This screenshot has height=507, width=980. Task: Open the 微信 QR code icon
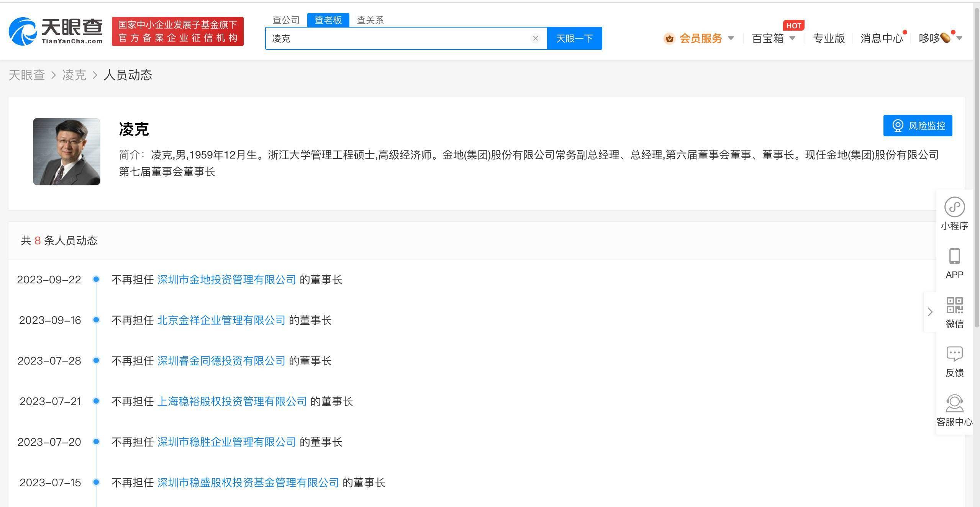tap(954, 306)
